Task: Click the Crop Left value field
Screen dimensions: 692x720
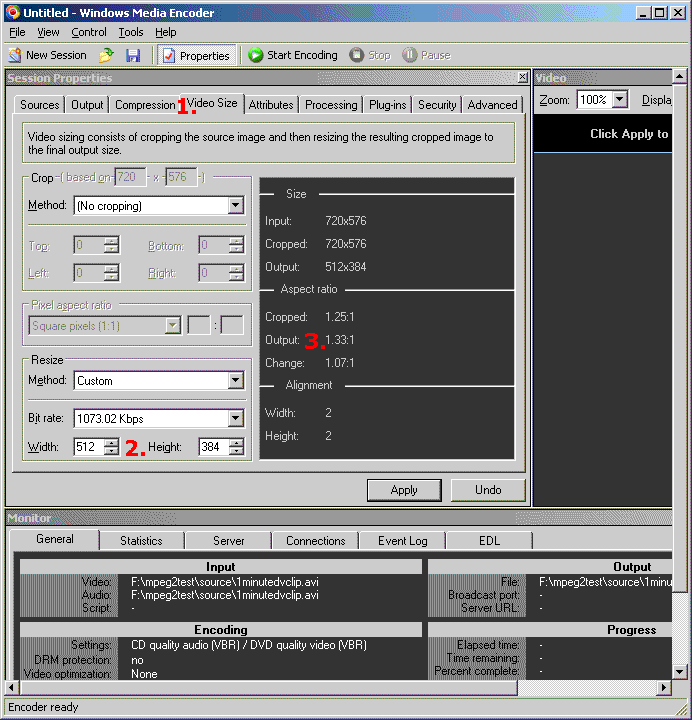Action: click(89, 273)
